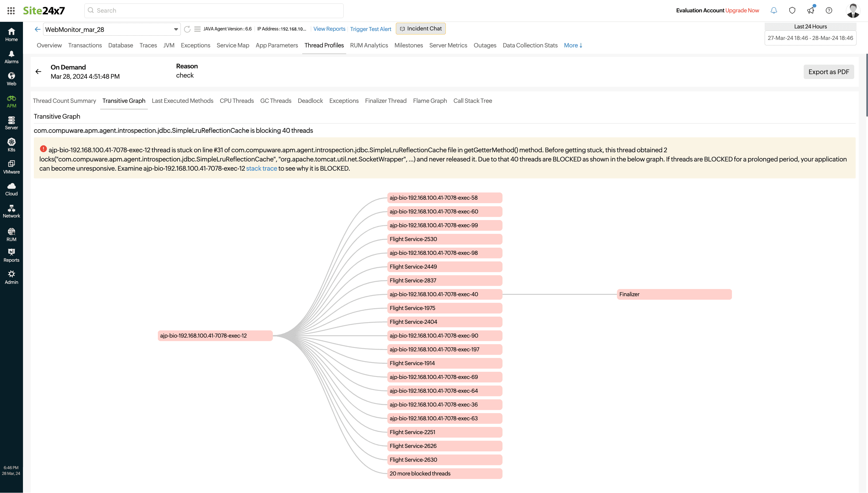The image size is (868, 493).
Task: Click the Export as PDF button
Action: 828,72
